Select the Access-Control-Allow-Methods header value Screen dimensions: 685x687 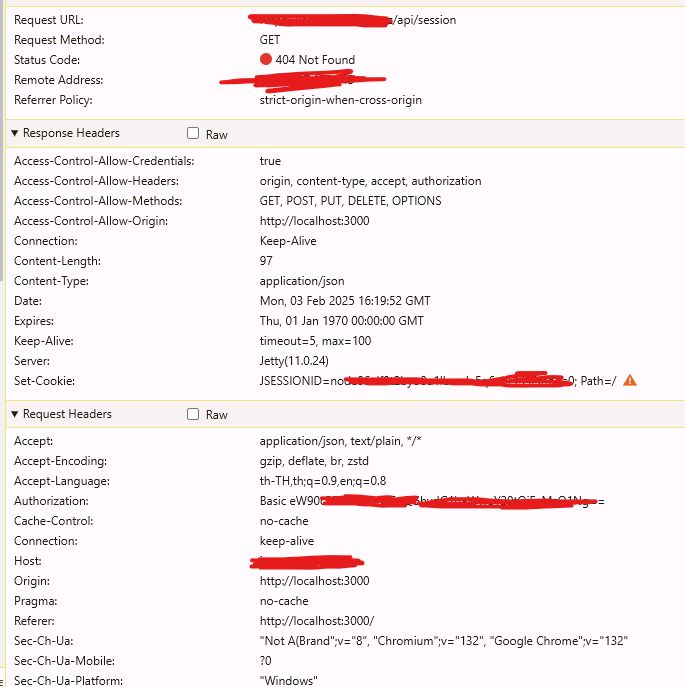pos(350,201)
